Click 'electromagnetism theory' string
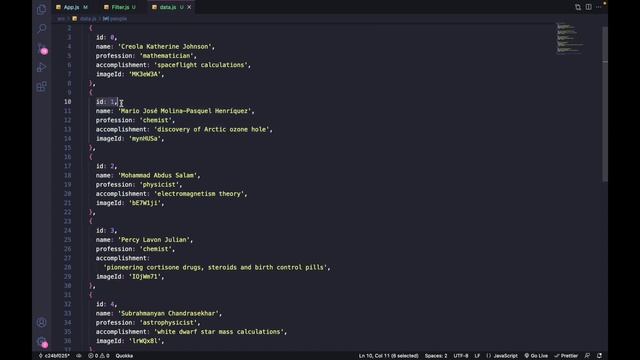The image size is (640, 360). tap(199, 194)
